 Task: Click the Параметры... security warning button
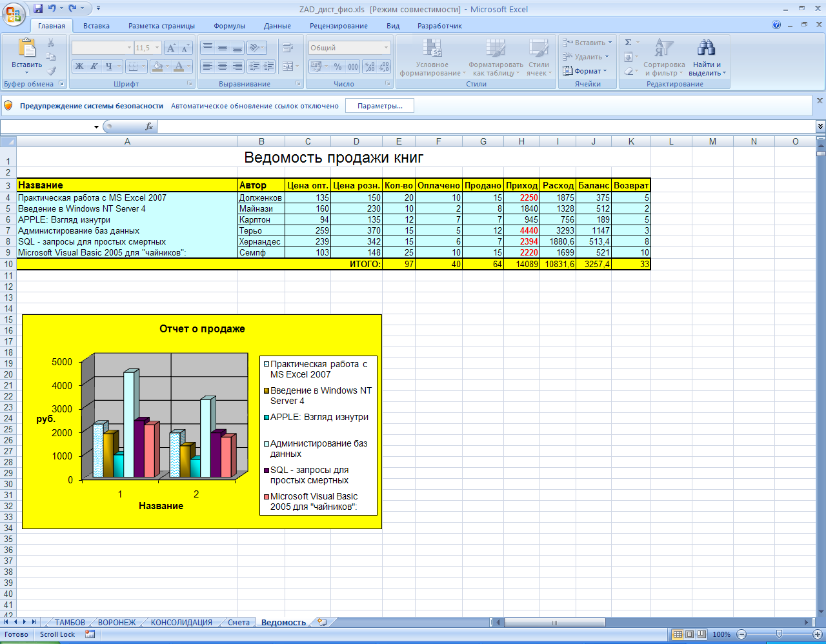(x=379, y=106)
